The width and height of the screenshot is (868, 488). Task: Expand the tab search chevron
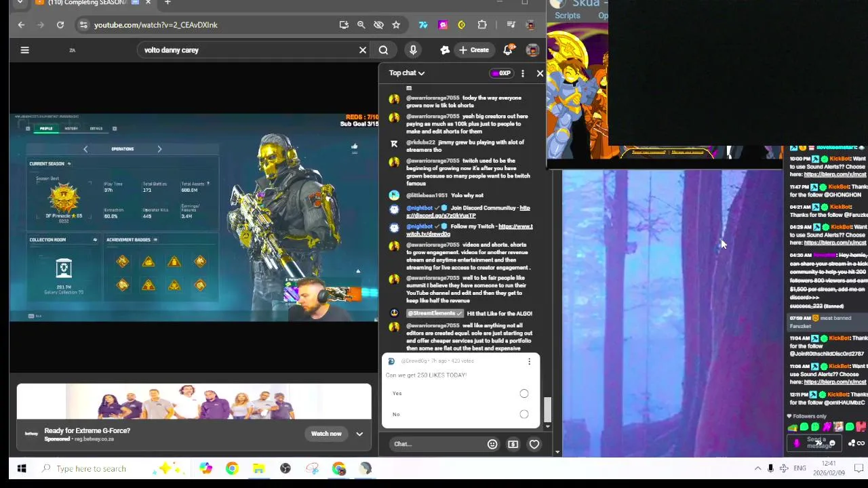20,3
